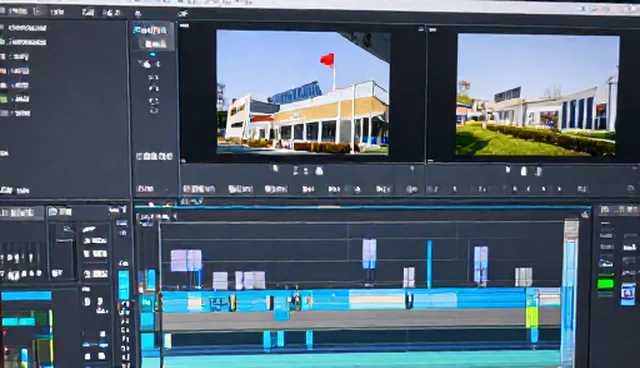Select the blue-framed thumbnail beside the green swatch
This screenshot has height=368, width=640.
coord(628,293)
